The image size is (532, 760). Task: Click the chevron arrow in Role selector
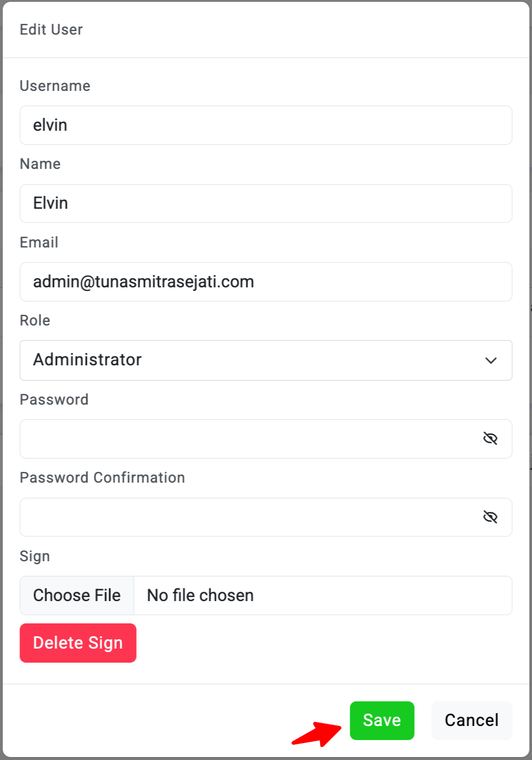tap(491, 361)
